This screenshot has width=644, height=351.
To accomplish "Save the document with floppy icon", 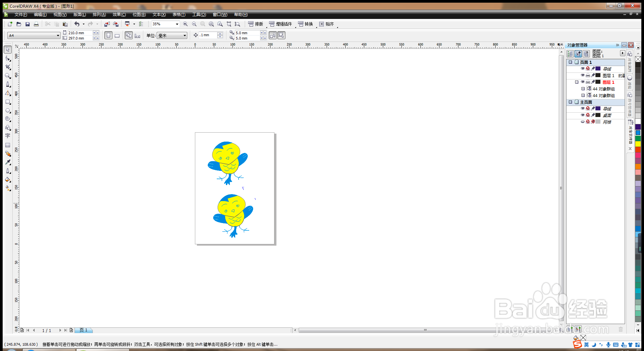I will (28, 24).
